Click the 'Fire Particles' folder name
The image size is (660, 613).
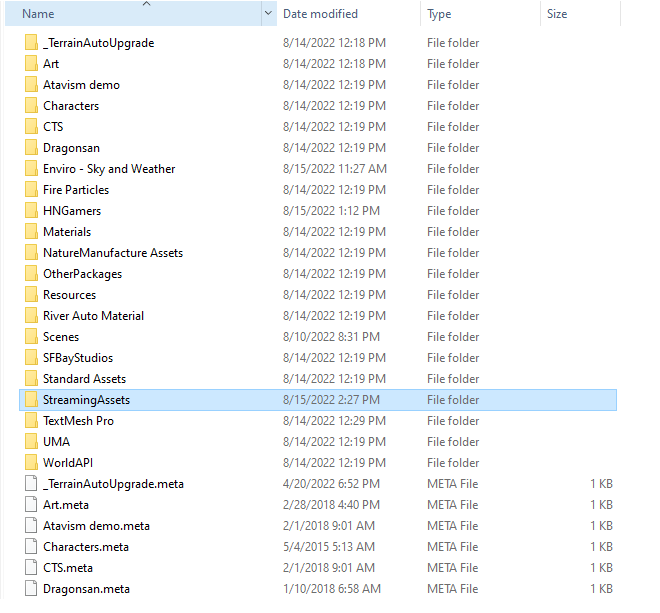point(76,190)
